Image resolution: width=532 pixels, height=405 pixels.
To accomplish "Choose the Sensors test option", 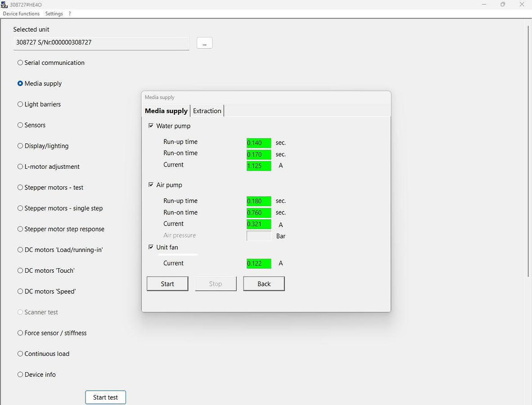I will point(20,125).
